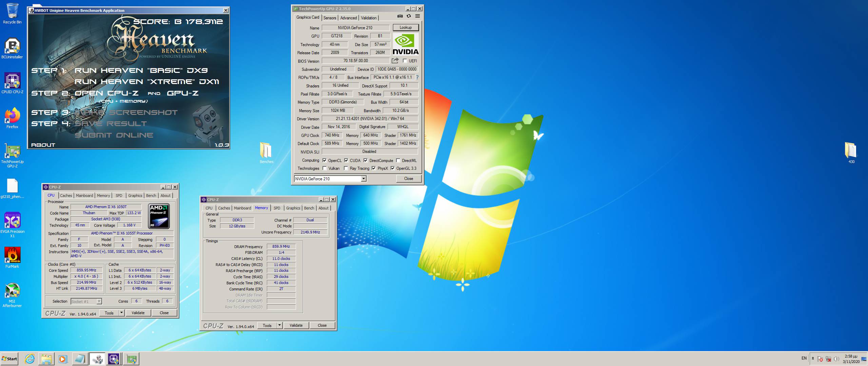Screen dimensions: 868x366
Task: Expand the Tools dropdown arrow in CPU-Z CPU window
Action: [x=121, y=313]
